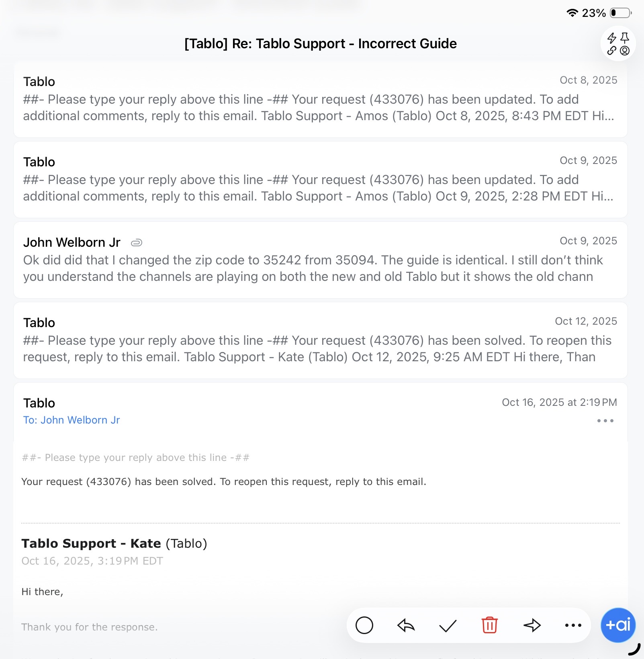This screenshot has width=644, height=659.
Task: Expand the Oct 12 Tablo solved message
Action: tap(321, 340)
